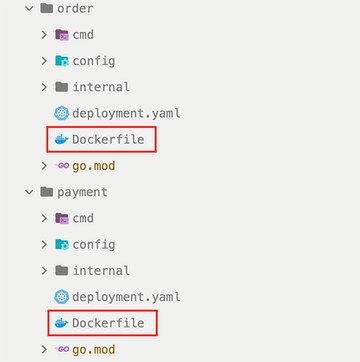Click the Docker whale icon under payment
This screenshot has height=362, width=360.
pos(62,323)
